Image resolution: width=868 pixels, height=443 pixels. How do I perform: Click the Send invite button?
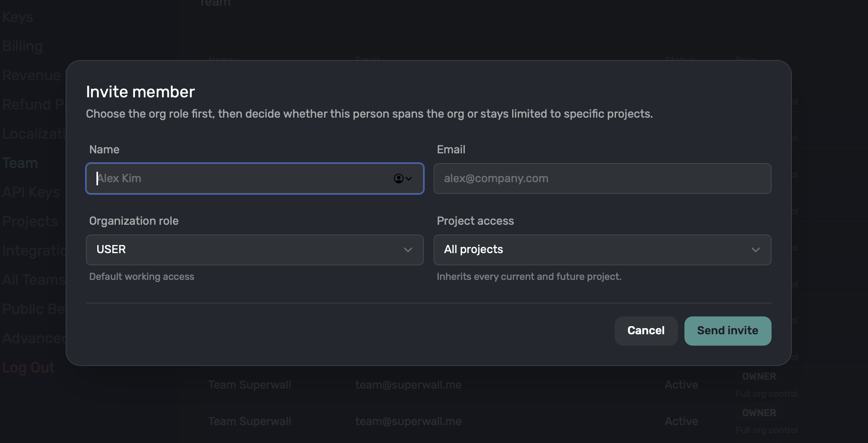click(x=727, y=331)
